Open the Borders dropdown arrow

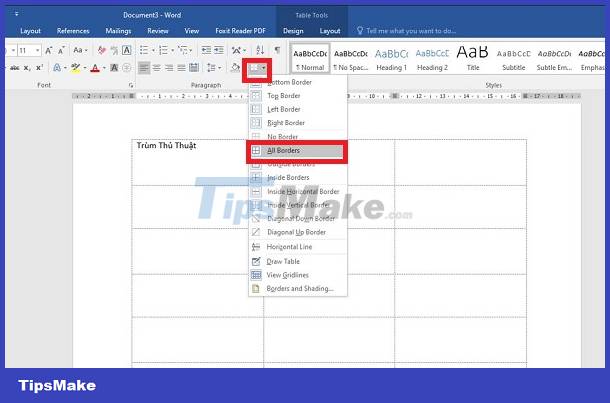click(x=264, y=68)
